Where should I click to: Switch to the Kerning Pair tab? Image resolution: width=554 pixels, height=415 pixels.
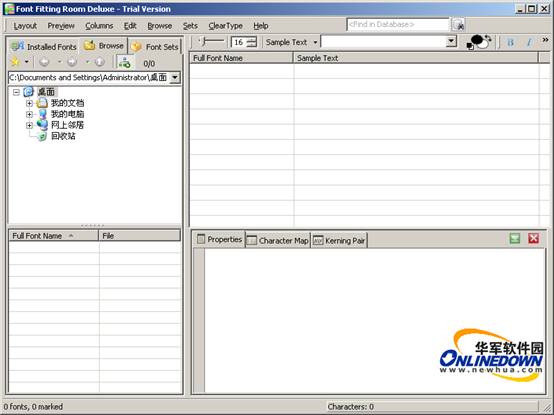[x=339, y=240]
